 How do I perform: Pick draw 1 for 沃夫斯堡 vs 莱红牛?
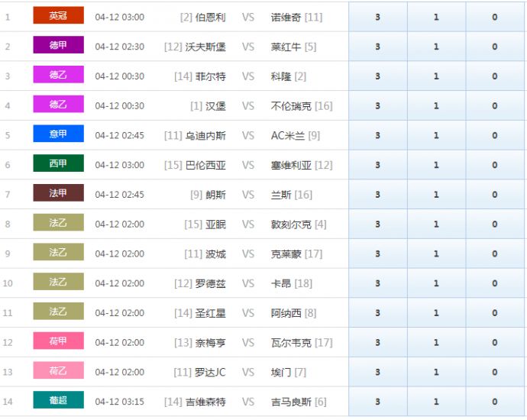436,47
